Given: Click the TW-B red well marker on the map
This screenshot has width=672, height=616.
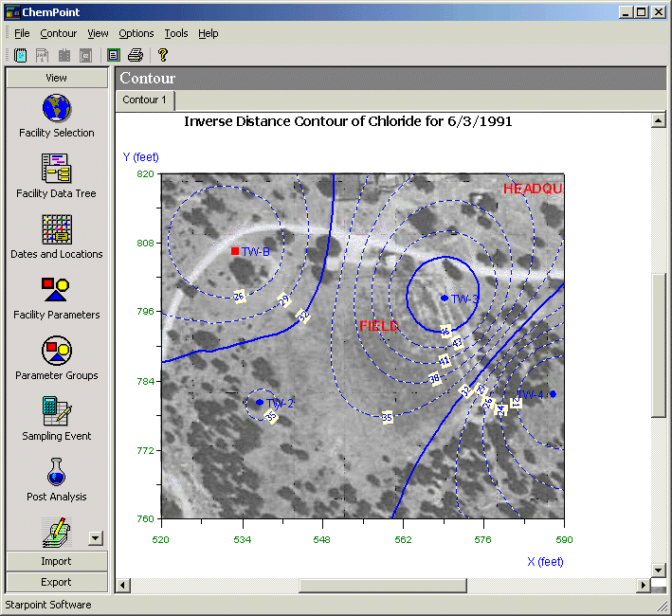Looking at the screenshot, I should [235, 251].
